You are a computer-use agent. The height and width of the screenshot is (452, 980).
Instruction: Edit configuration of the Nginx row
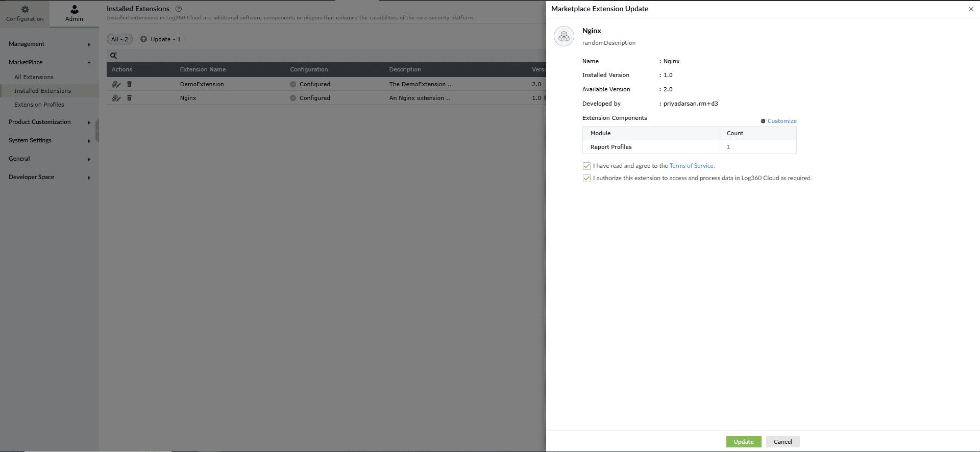tap(116, 98)
